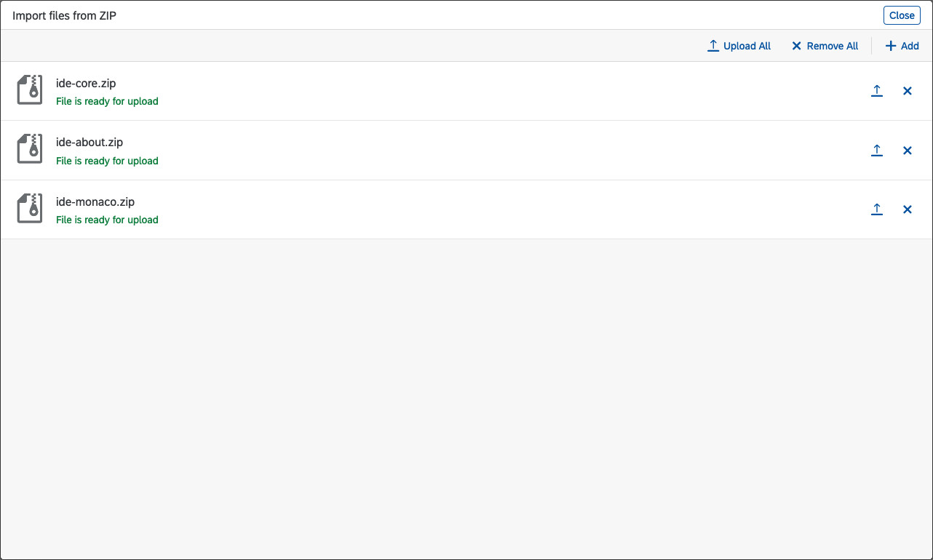
Task: Click the Upload All icon in the toolbar
Action: click(x=712, y=45)
